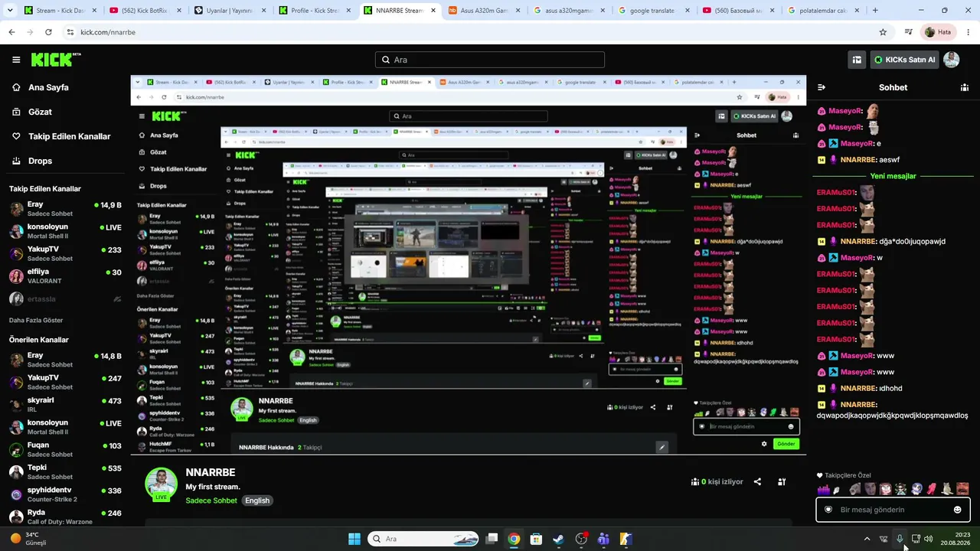The width and height of the screenshot is (980, 551).
Task: Switch to the Stream - Kick Dashboard tab
Action: (x=60, y=11)
